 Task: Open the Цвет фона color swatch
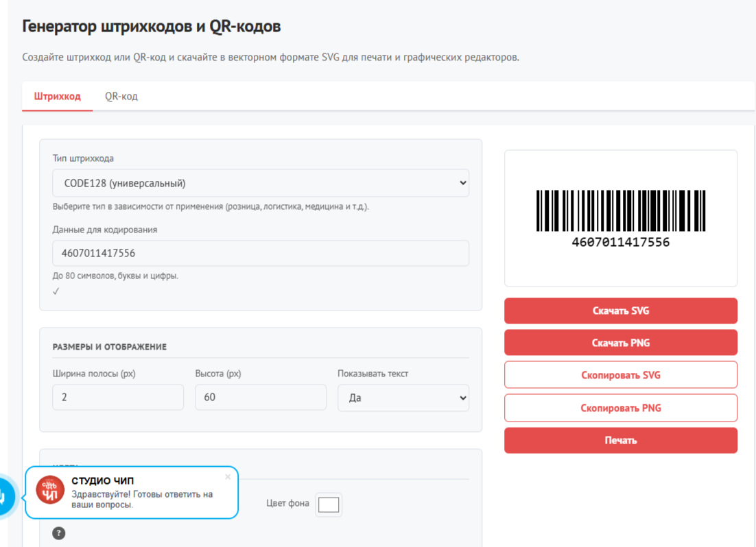328,504
